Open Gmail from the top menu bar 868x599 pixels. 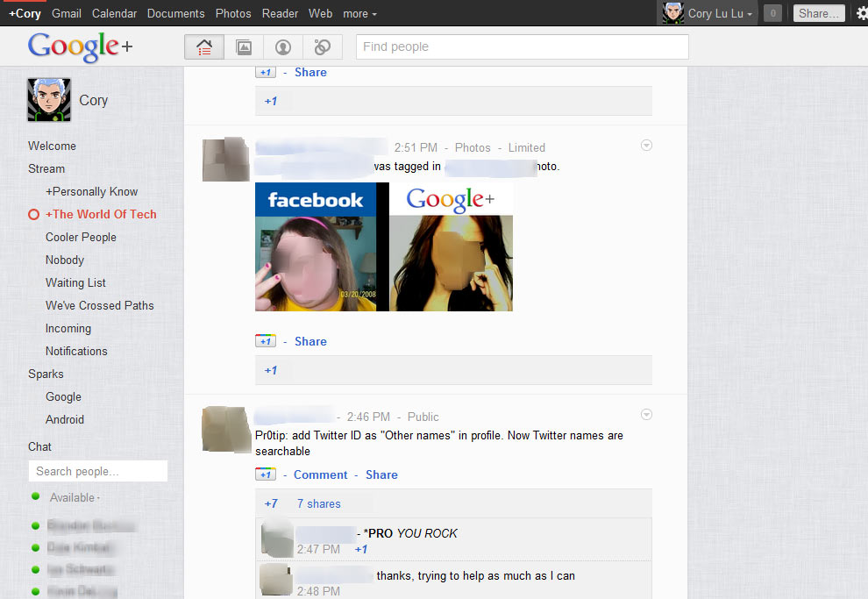pos(66,13)
